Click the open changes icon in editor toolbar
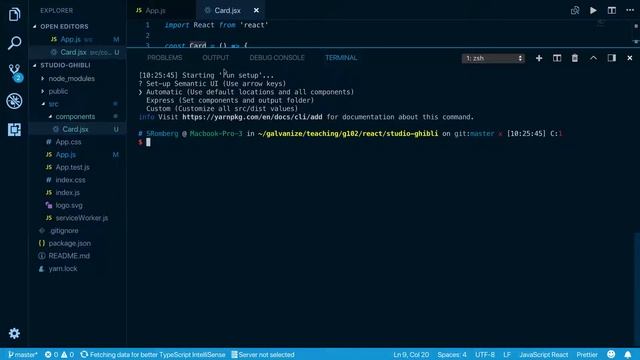 (575, 10)
